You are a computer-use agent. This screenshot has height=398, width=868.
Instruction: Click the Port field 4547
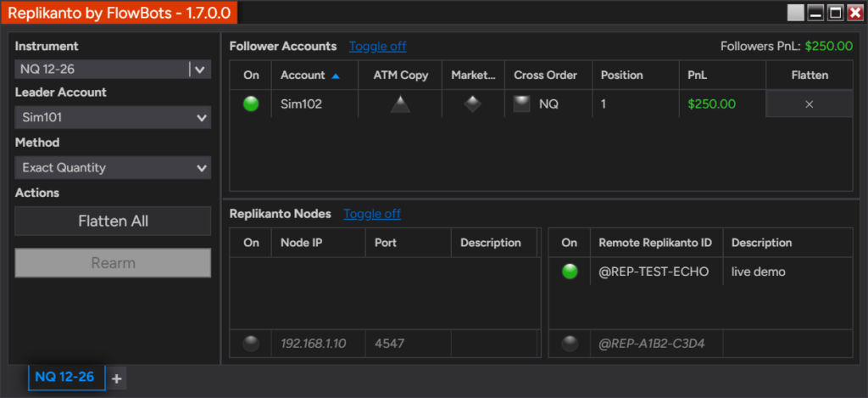[x=409, y=344]
